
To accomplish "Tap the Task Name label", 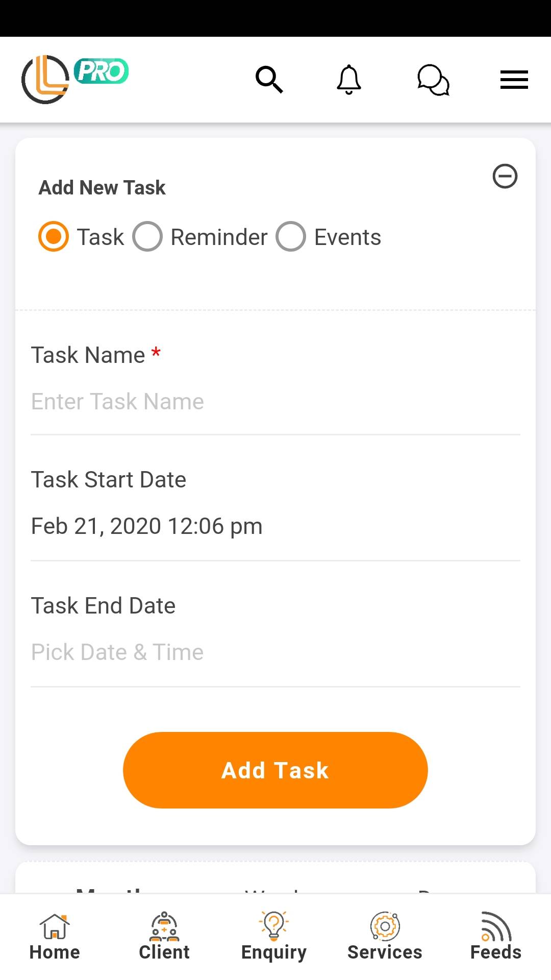I will (x=88, y=355).
